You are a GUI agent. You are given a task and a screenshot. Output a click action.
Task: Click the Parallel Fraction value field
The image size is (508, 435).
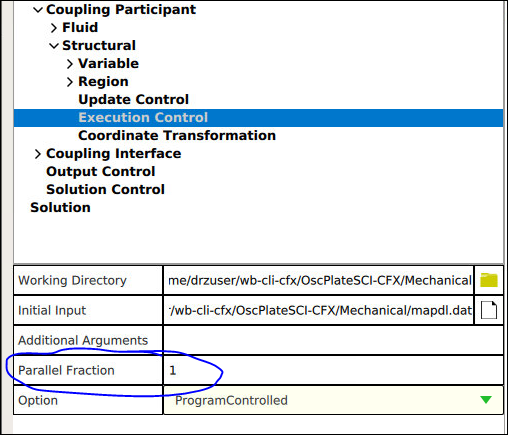[333, 370]
